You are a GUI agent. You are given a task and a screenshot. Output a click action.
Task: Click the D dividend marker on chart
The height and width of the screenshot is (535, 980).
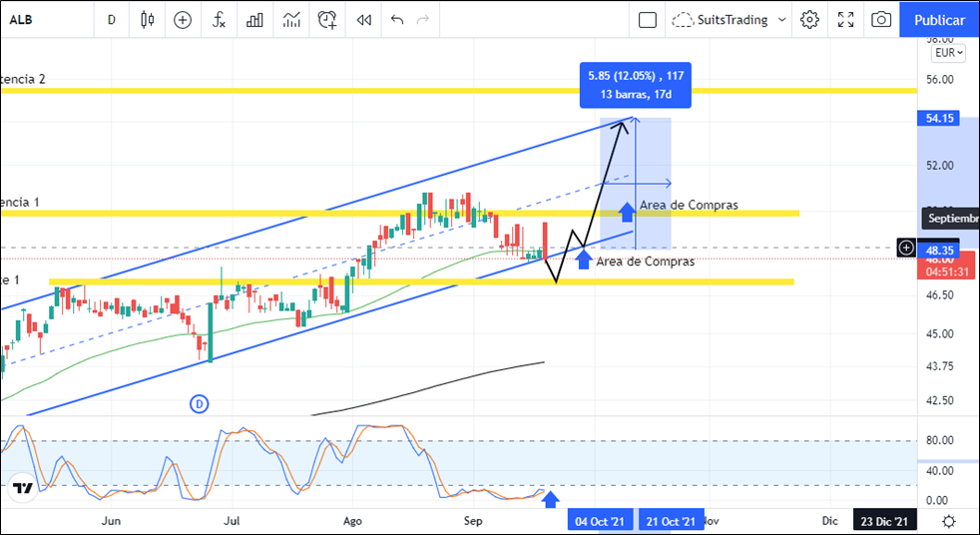[x=199, y=403]
